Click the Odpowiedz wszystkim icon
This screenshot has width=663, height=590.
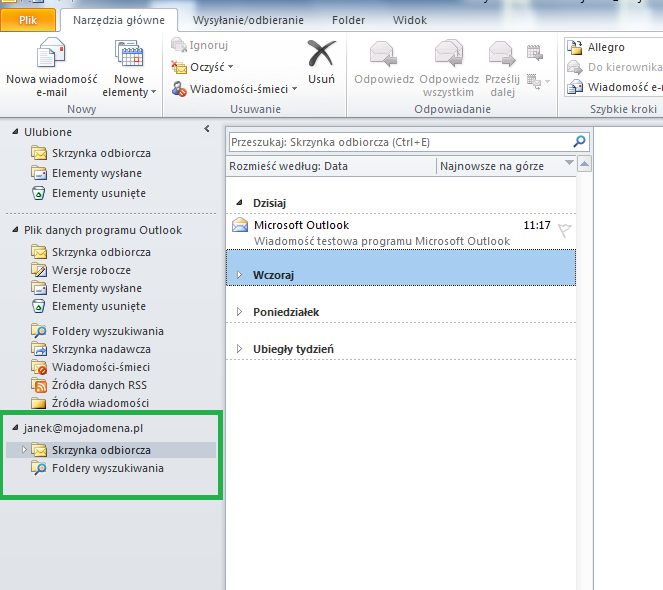449,54
